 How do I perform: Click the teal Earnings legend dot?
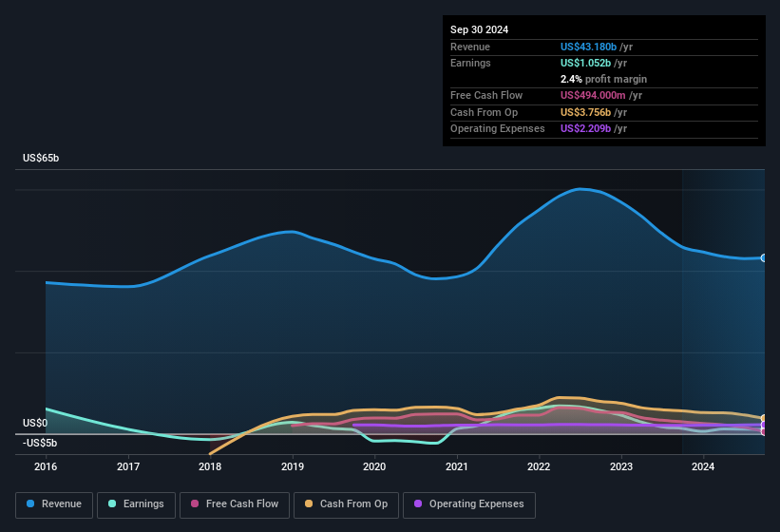pyautogui.click(x=112, y=503)
